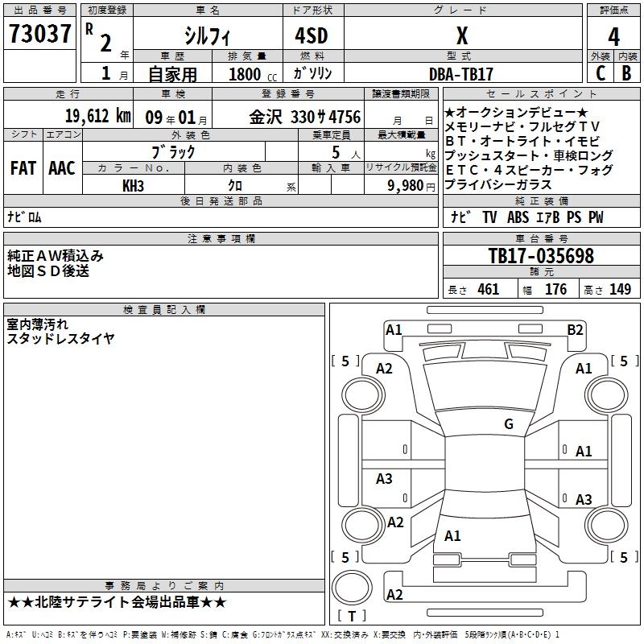Click the 検査員記入欄 header
644x644 pixels.
pos(164,310)
